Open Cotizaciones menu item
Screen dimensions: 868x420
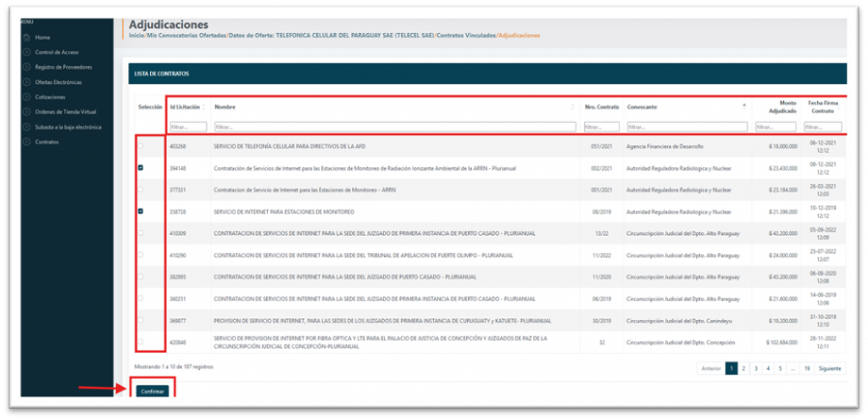click(50, 97)
